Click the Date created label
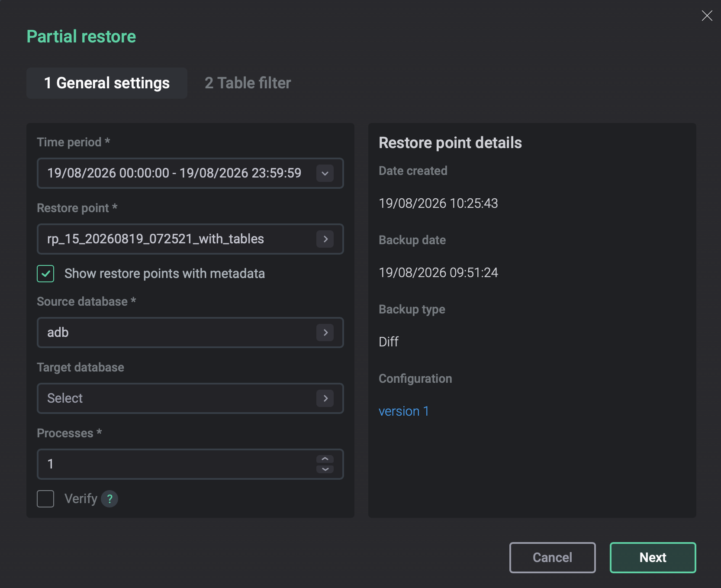The height and width of the screenshot is (588, 721). click(413, 171)
